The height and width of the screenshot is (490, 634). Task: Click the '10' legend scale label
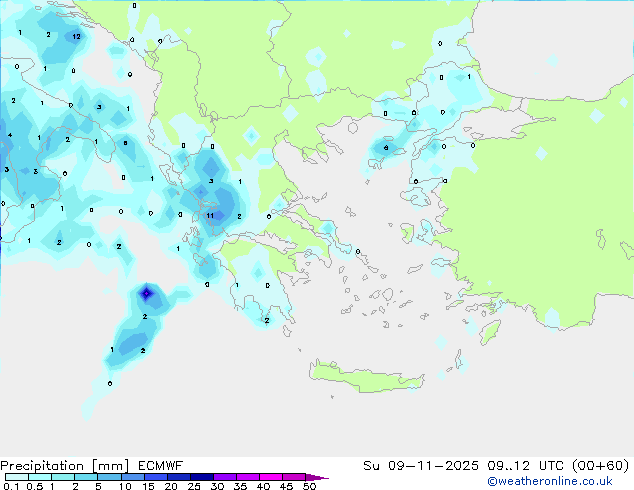coord(125,486)
